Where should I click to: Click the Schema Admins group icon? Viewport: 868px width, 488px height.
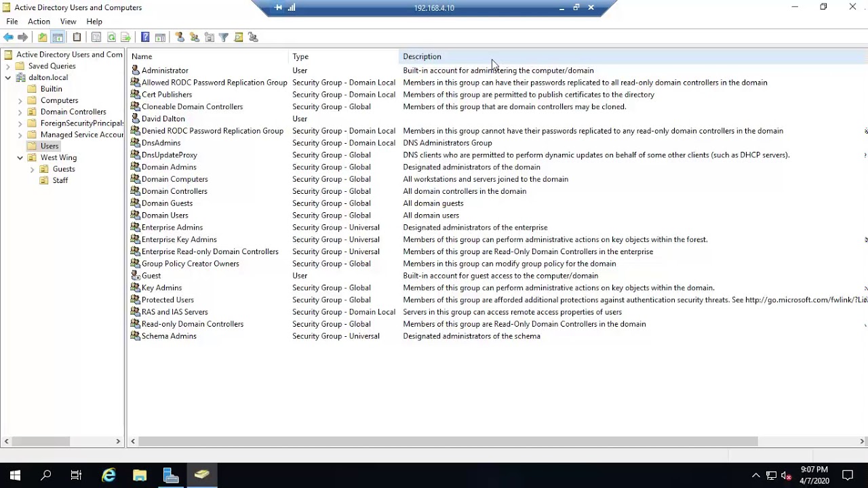click(136, 336)
